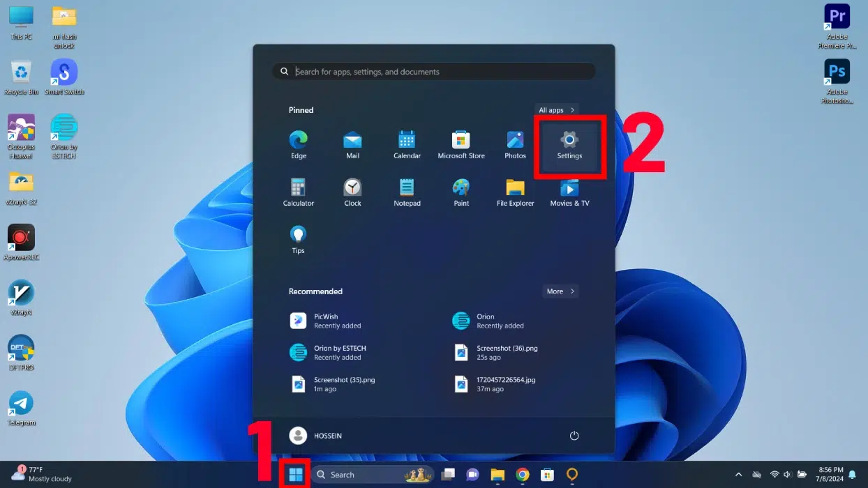Click the Windows Start button on taskbar
Viewport: 868px width, 488px height.
point(296,475)
